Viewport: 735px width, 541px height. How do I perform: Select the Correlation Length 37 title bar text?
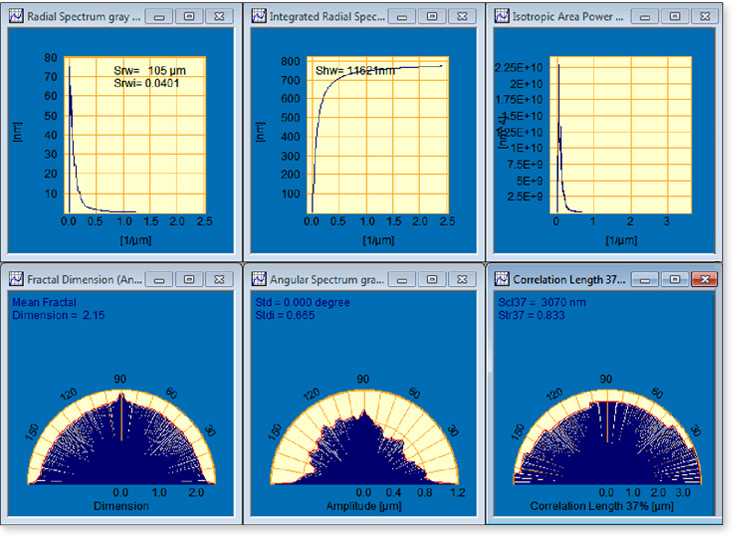[569, 279]
